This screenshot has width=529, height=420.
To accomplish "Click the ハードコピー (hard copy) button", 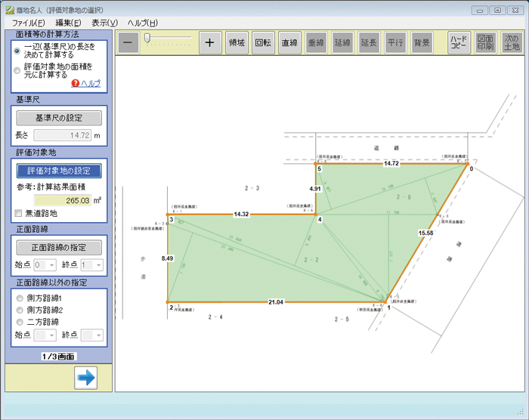I will tap(459, 42).
